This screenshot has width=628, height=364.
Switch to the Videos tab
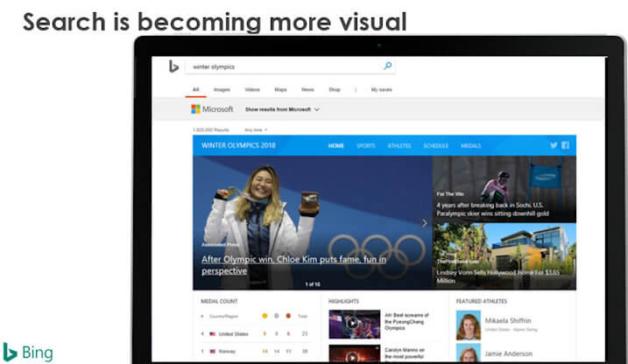pos(252,89)
